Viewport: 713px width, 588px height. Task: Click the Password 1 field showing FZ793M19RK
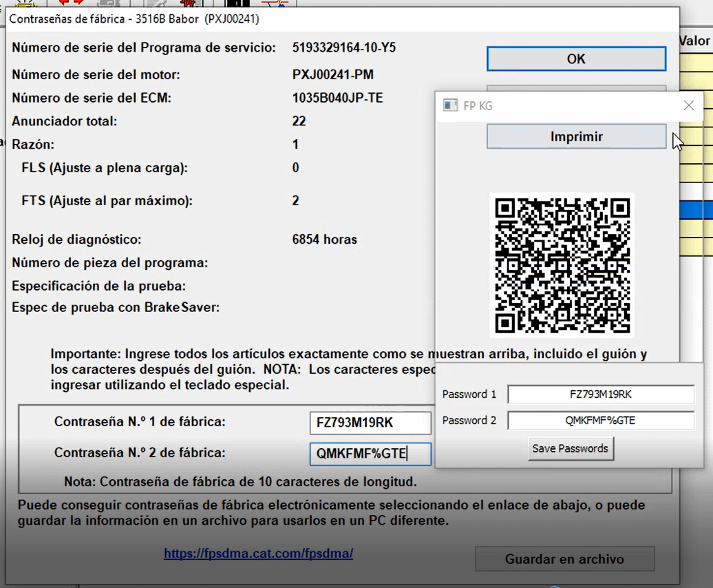pos(602,394)
